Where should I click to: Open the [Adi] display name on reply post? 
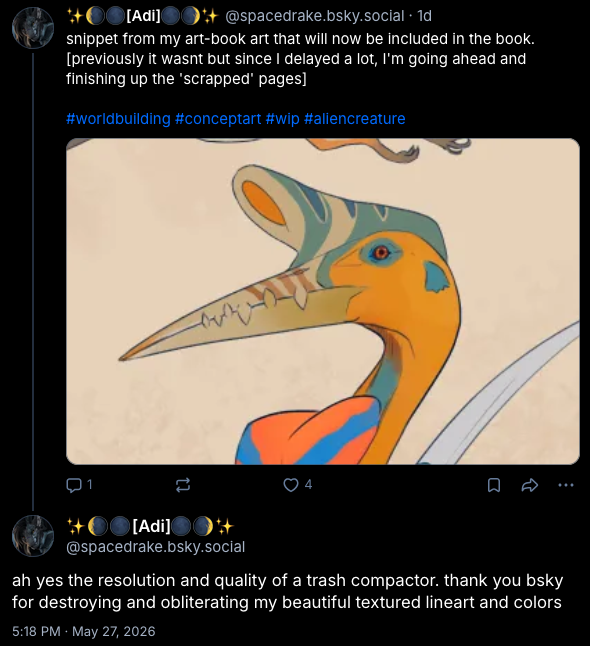point(150,526)
